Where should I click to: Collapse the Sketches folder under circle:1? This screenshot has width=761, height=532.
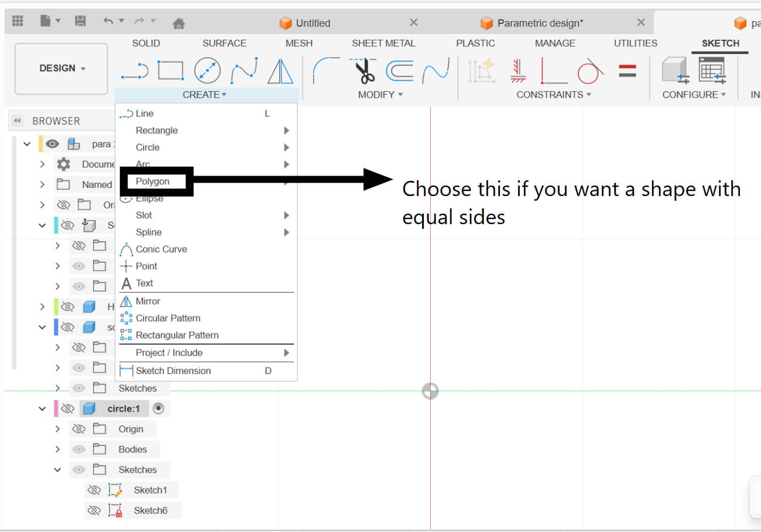pos(57,469)
